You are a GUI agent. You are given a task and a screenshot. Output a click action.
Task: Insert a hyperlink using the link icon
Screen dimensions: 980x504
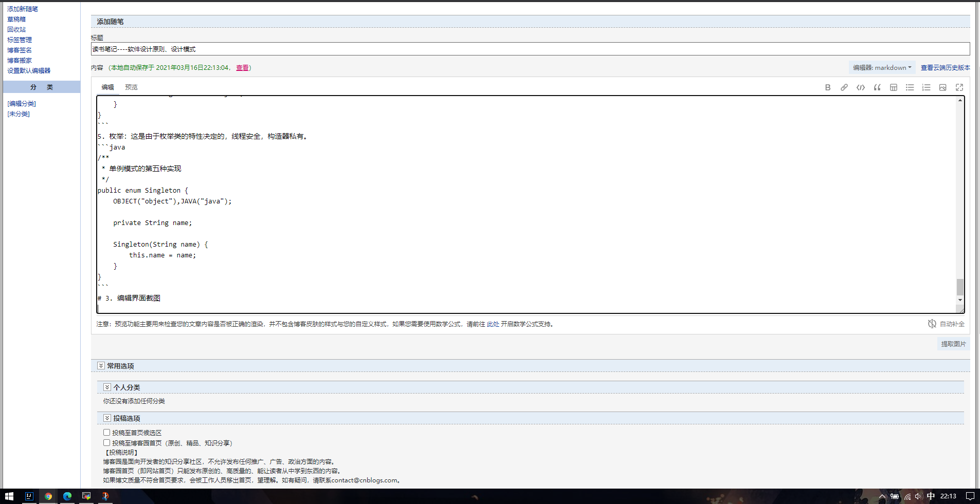[x=844, y=87]
